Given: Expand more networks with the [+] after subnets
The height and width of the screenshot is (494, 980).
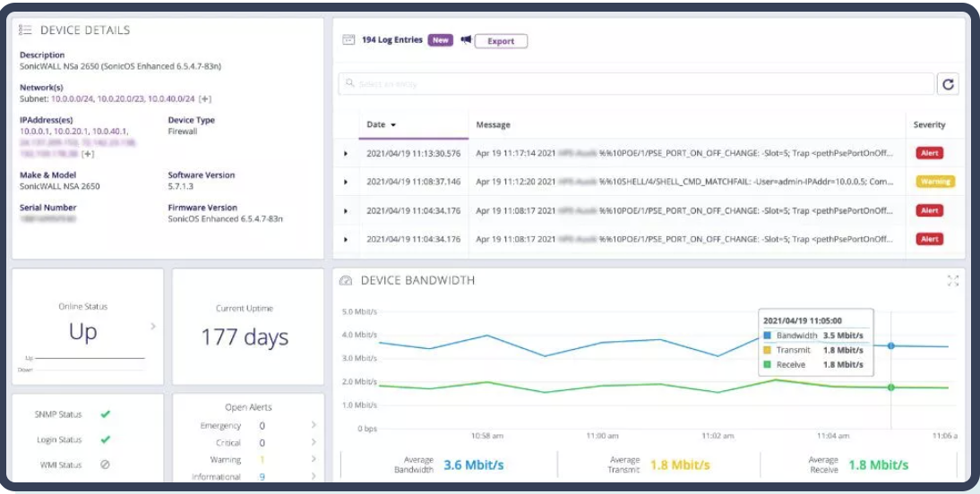Looking at the screenshot, I should [x=204, y=98].
